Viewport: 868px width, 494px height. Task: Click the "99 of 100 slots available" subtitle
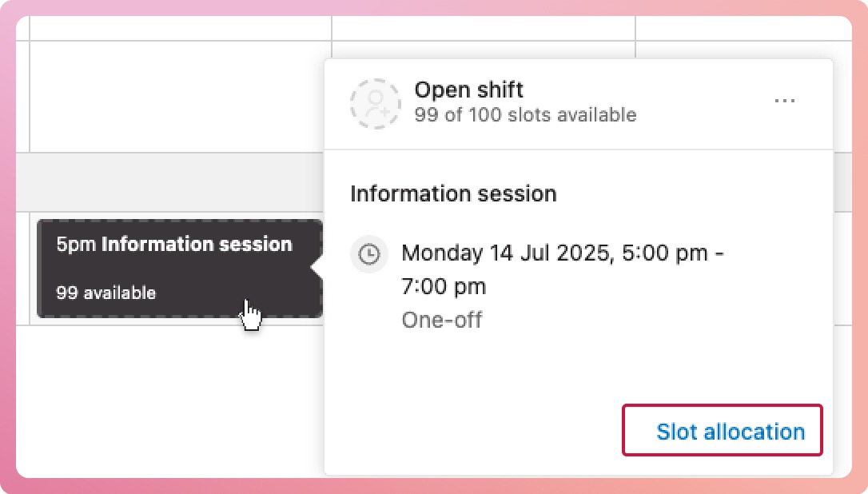tap(525, 115)
